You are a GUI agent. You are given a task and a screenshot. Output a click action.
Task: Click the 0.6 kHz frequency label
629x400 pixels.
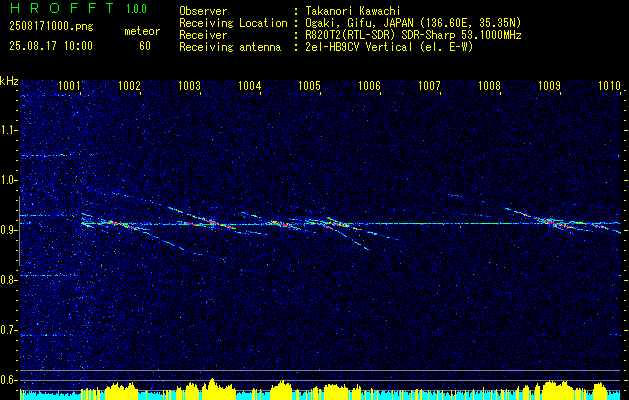[8, 380]
